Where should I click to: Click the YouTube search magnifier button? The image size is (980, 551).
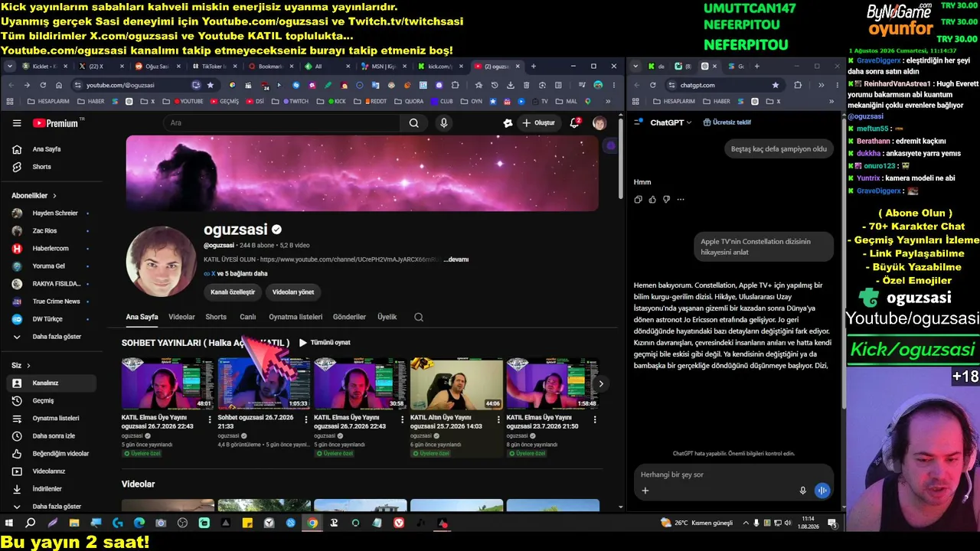[413, 122]
